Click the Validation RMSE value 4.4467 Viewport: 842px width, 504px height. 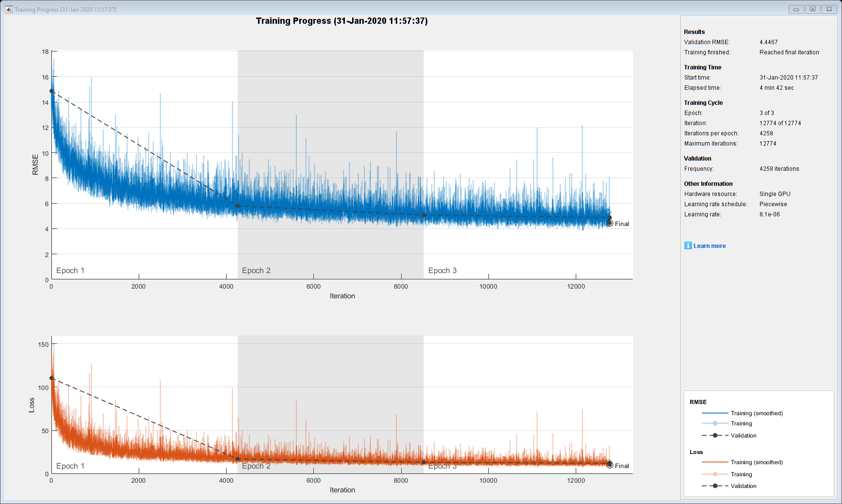(x=768, y=42)
